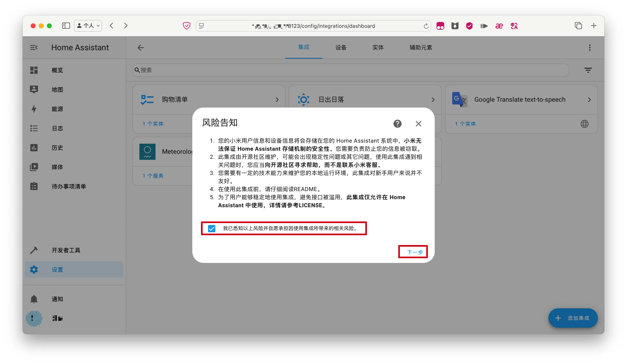Open the 开发者工具 hammer icon
Image resolution: width=627 pixels, height=364 pixels.
34,250
